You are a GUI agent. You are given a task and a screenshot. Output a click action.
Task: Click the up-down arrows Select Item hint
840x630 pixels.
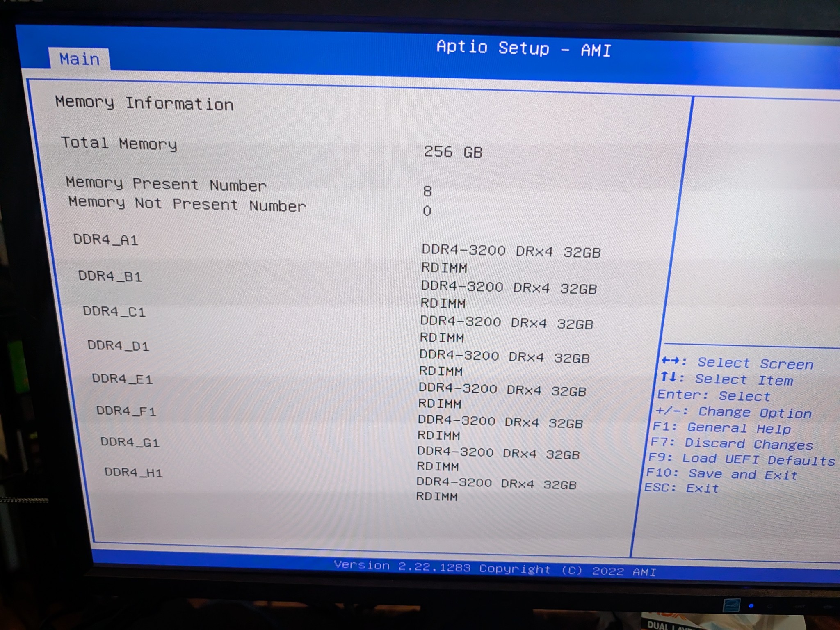tap(726, 379)
